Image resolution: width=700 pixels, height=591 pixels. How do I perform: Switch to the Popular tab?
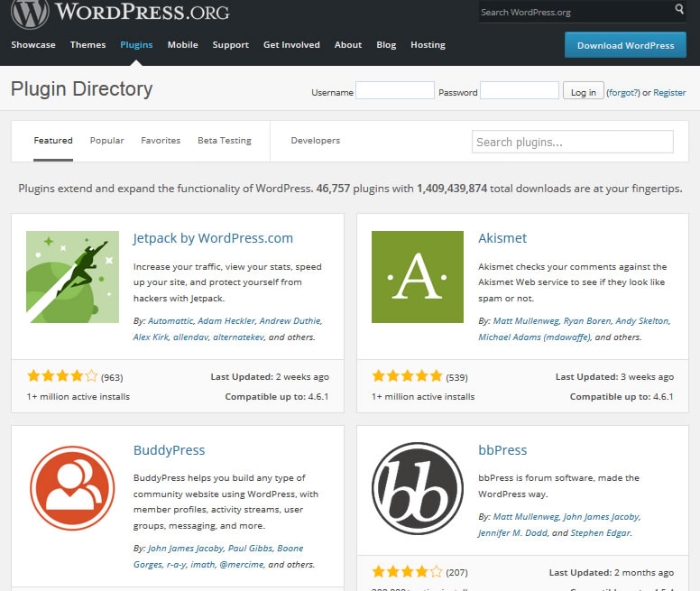106,140
